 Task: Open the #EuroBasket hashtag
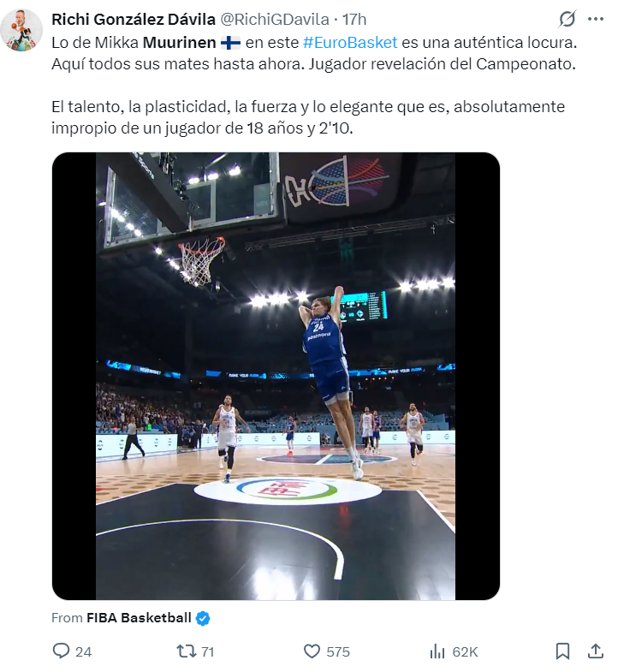[x=349, y=43]
